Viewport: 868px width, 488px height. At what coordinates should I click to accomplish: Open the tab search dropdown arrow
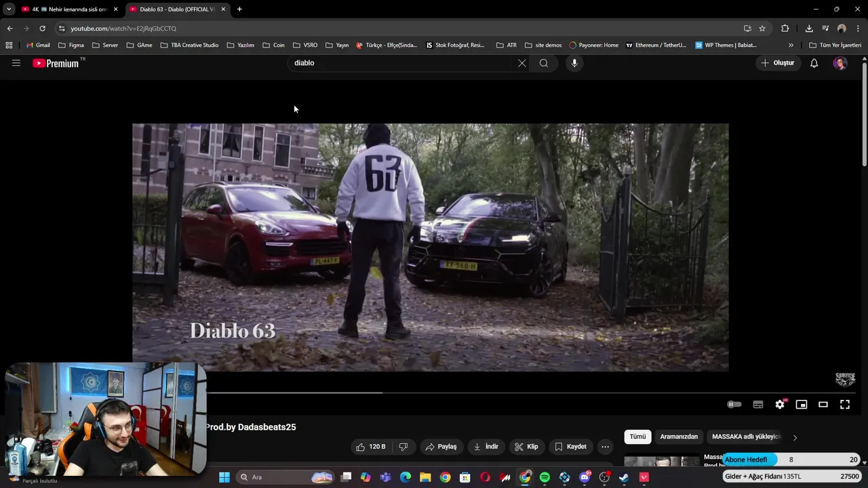click(x=9, y=9)
